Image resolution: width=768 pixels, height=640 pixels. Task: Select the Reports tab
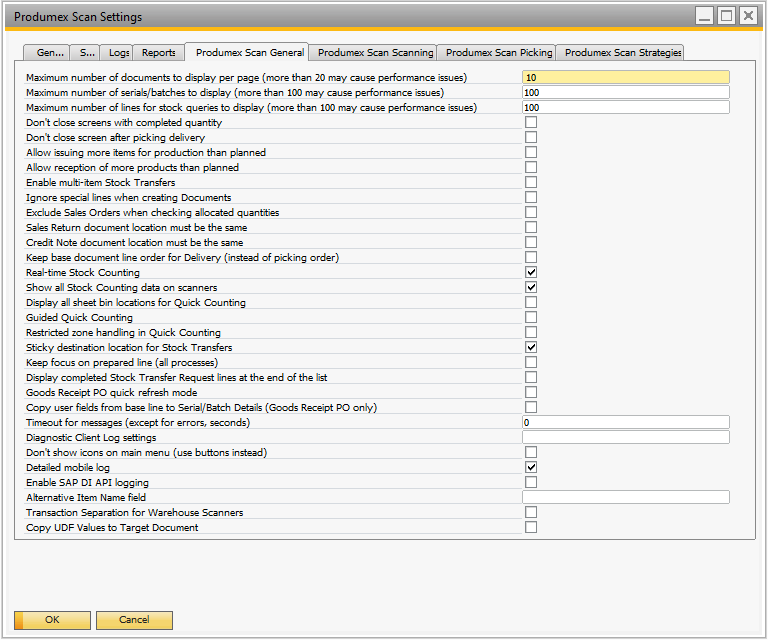(x=158, y=52)
